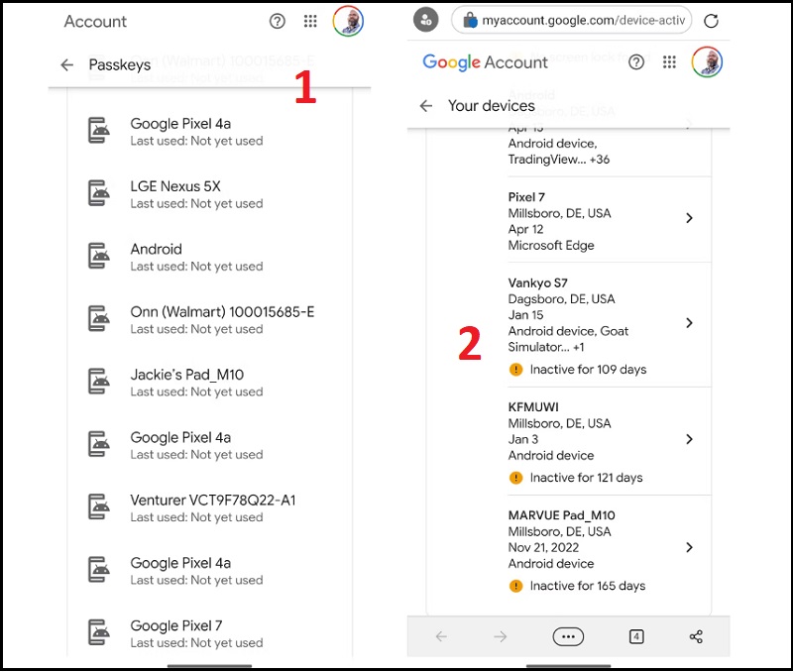Expand KFMUWI device details chevron

point(689,439)
